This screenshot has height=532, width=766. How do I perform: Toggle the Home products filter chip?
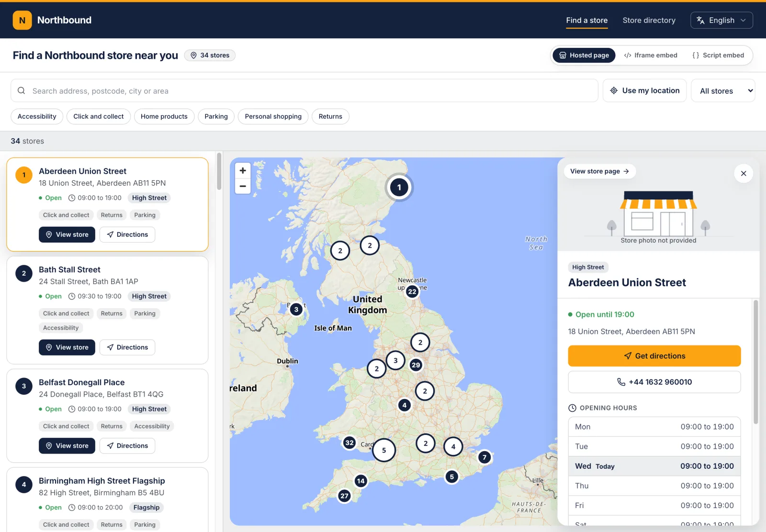coord(164,117)
